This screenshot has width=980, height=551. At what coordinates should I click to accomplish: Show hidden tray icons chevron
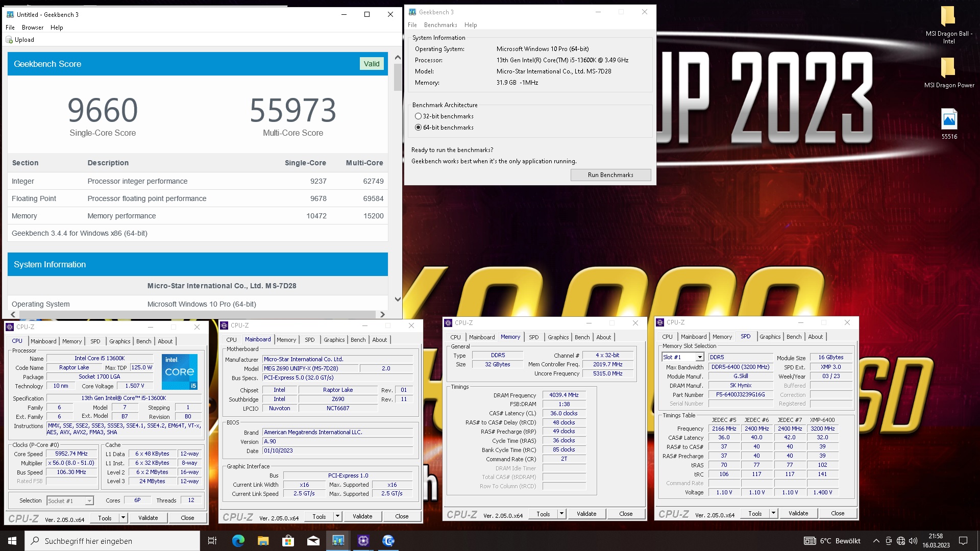(x=876, y=541)
